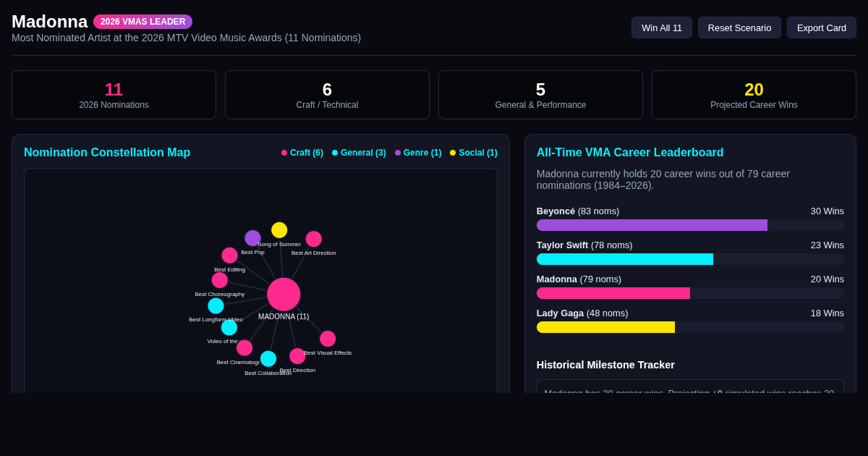Viewport: 868px width, 456px height.
Task: Click the Most Nominated Artist subtitle
Action: tap(186, 38)
